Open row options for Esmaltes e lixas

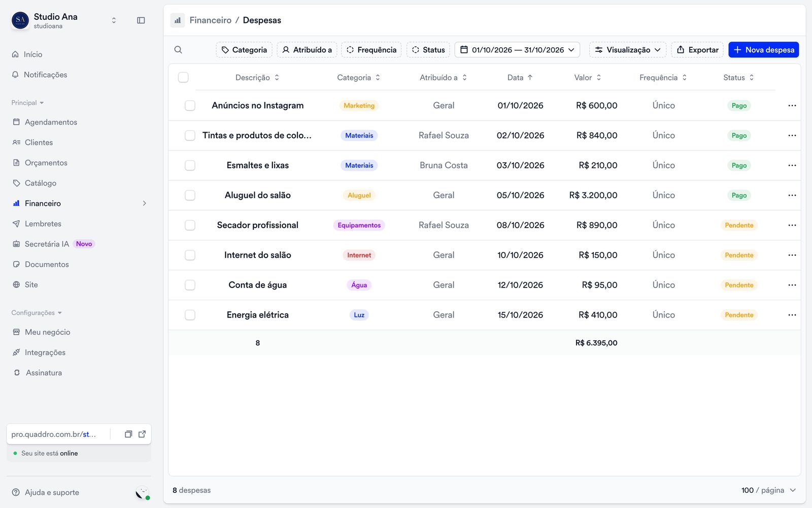pyautogui.click(x=792, y=166)
